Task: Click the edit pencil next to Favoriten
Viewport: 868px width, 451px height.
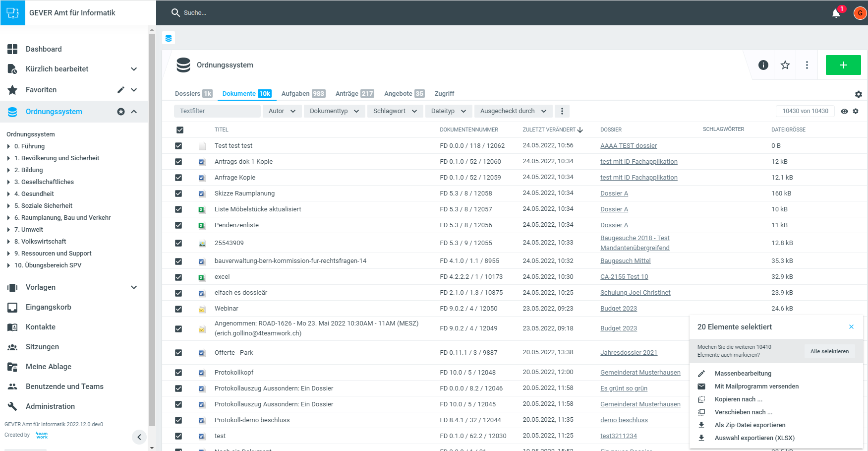Action: pos(120,90)
